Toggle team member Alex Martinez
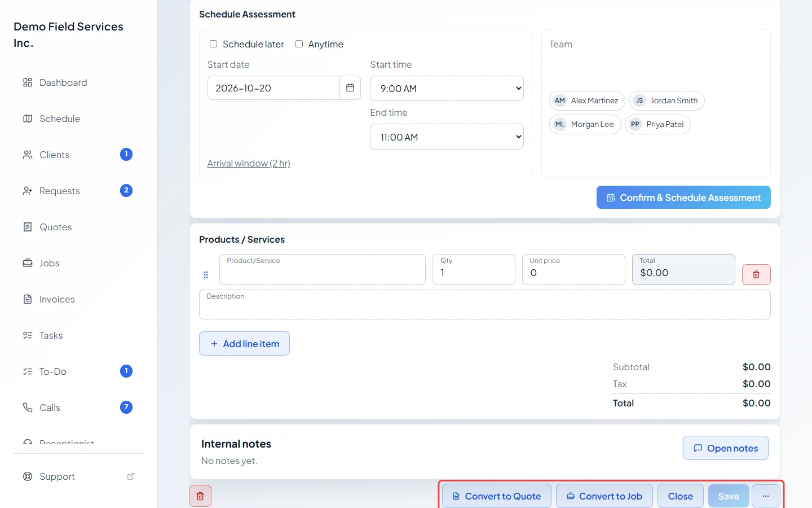This screenshot has width=812, height=508. (x=587, y=100)
